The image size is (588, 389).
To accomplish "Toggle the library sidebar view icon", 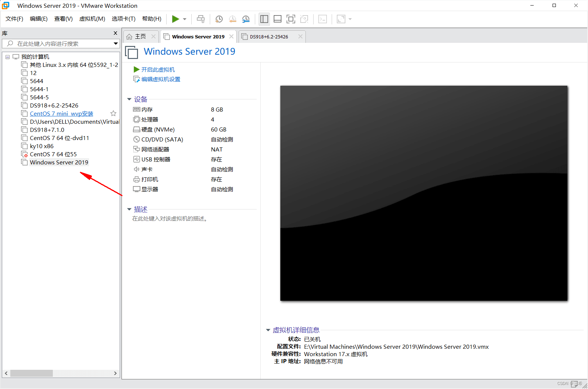I will pyautogui.click(x=264, y=19).
